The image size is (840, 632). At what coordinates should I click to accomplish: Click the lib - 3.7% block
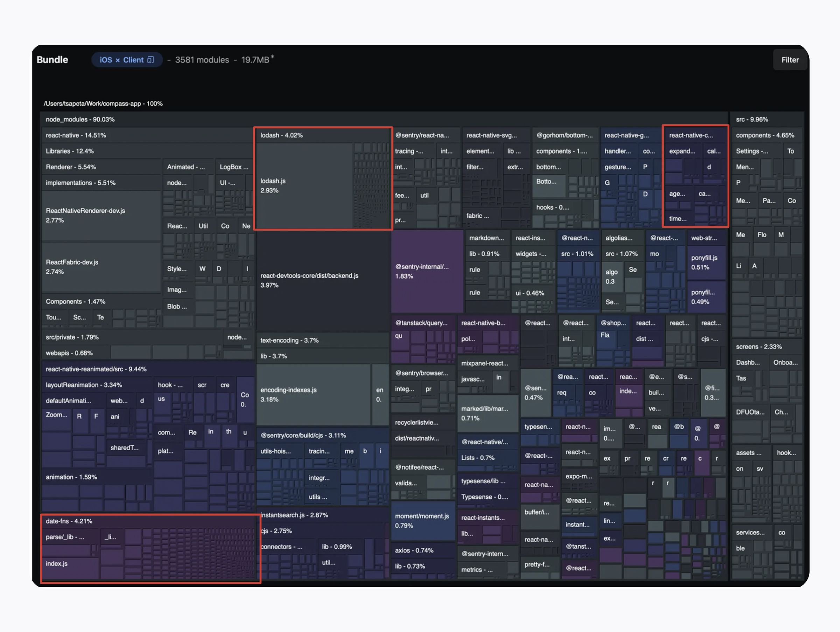coord(323,357)
